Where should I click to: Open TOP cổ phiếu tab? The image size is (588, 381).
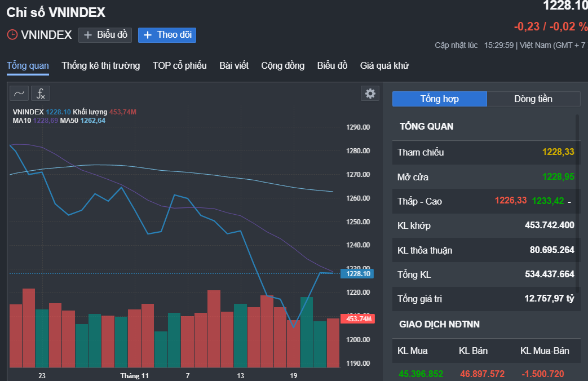[x=180, y=65]
